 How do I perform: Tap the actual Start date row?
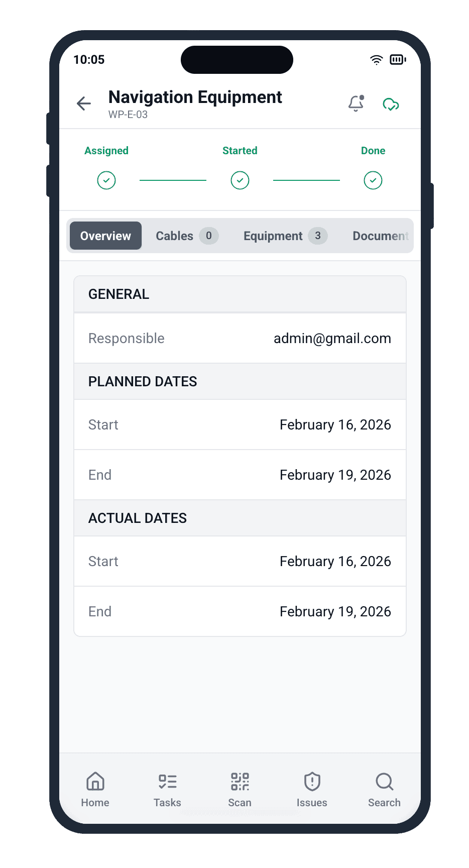click(x=240, y=561)
